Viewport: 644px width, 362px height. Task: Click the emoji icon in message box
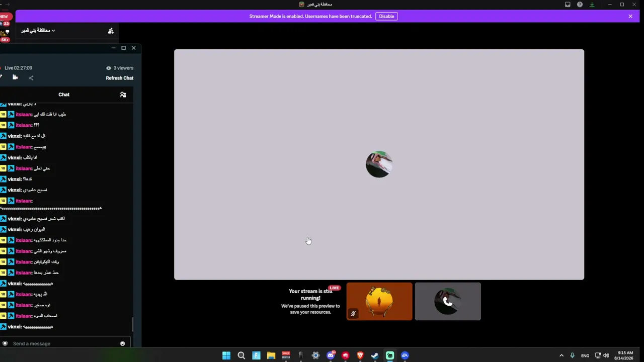click(122, 343)
